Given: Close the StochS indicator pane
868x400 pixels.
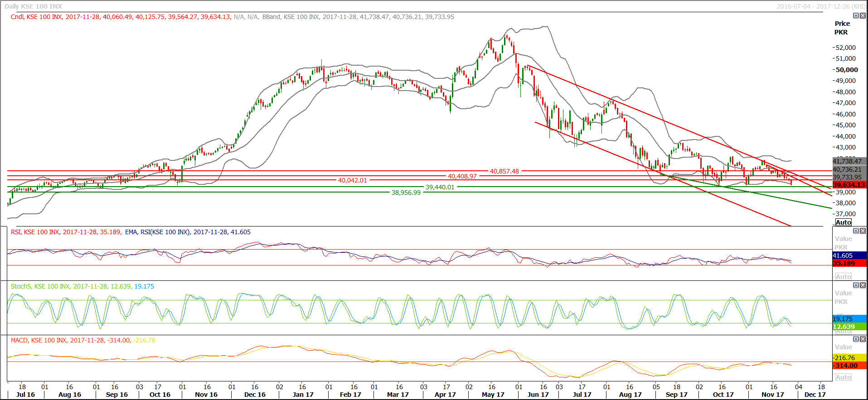Looking at the screenshot, I should pos(863,285).
